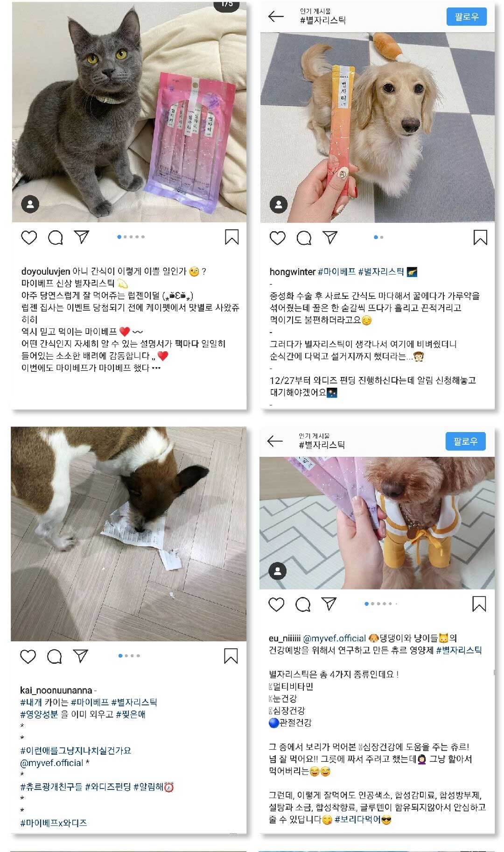The height and width of the screenshot is (852, 504).
Task: Follow hashtag in lower poodle post header
Action: pos(465,441)
